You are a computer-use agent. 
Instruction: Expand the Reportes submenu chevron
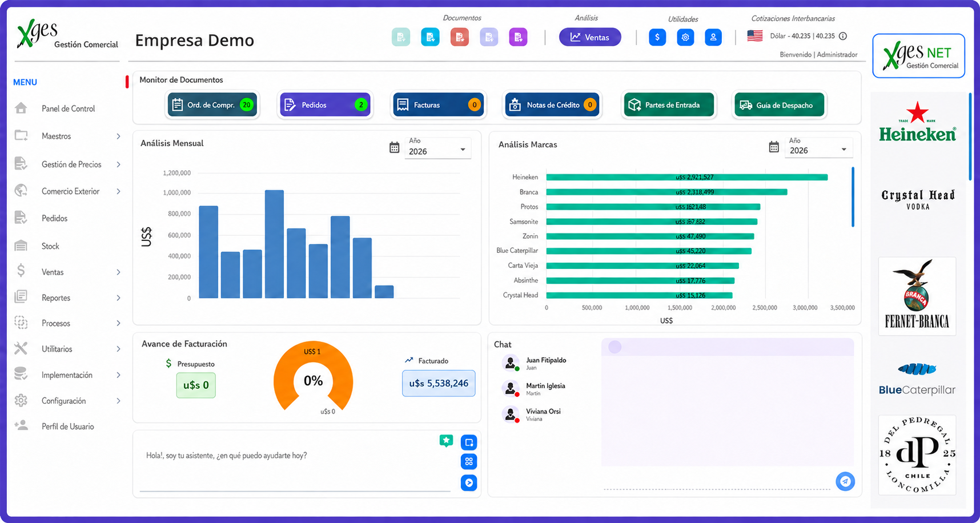(x=118, y=298)
